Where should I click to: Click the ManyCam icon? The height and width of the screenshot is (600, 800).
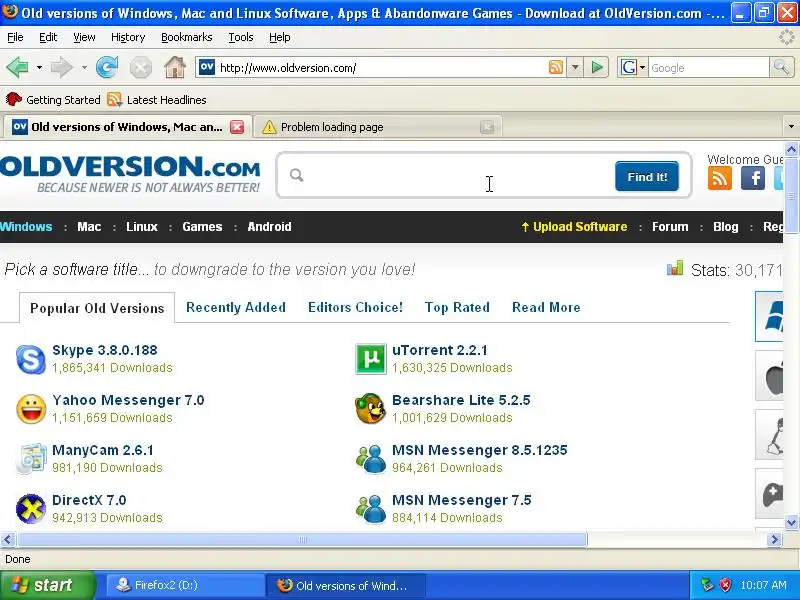click(x=31, y=459)
